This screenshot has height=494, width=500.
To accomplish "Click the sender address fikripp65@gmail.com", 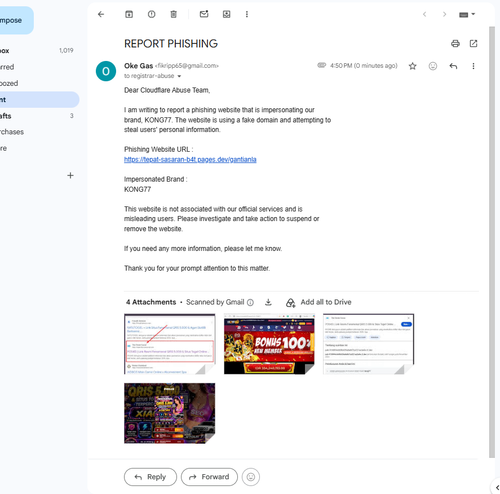I will coord(187,66).
